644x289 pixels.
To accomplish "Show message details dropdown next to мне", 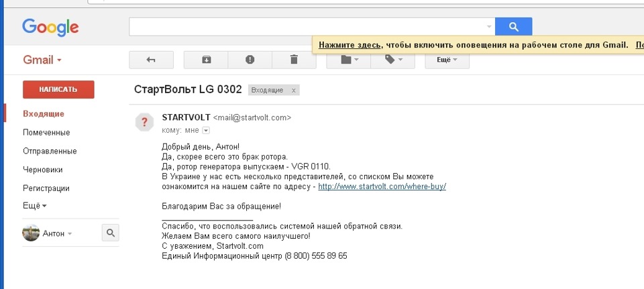I will (x=206, y=131).
